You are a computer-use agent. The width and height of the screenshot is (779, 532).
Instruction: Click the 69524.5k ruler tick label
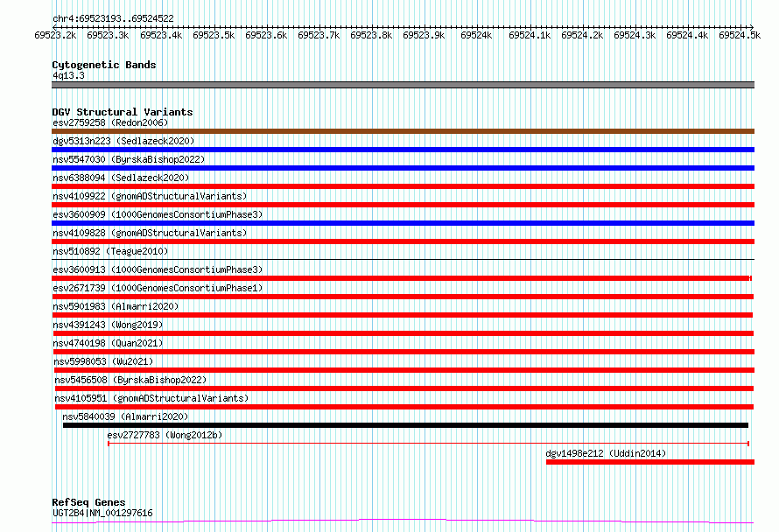click(x=740, y=35)
